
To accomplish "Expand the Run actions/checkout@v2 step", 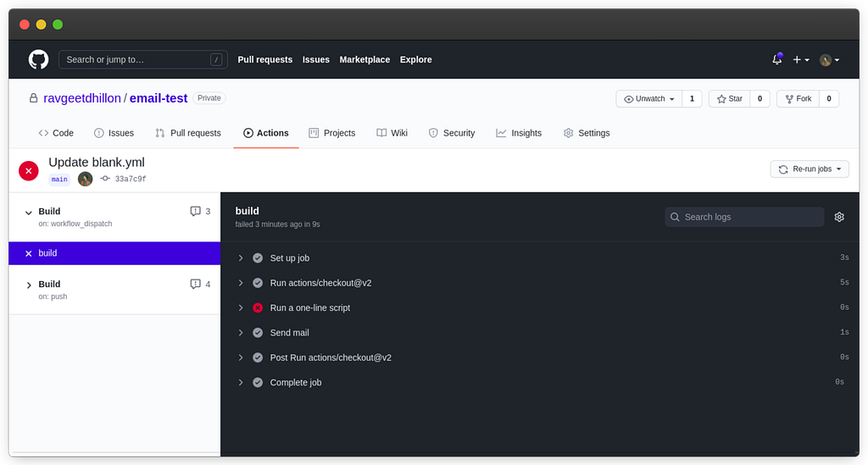I will [x=240, y=283].
